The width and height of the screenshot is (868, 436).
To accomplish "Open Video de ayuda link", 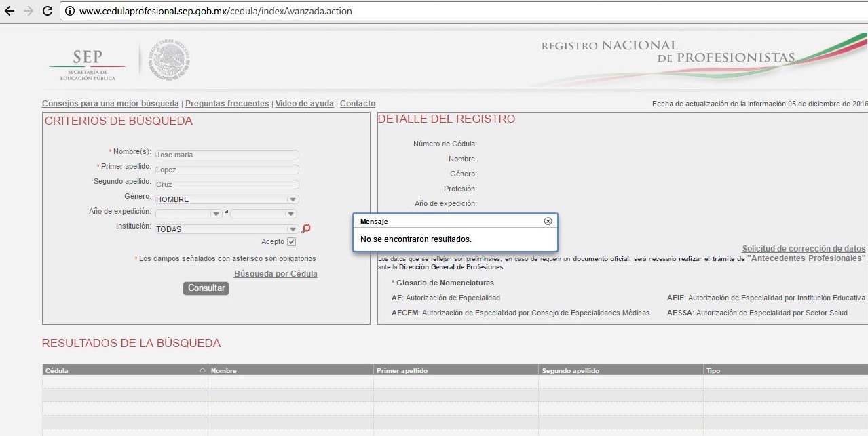I will (x=304, y=104).
